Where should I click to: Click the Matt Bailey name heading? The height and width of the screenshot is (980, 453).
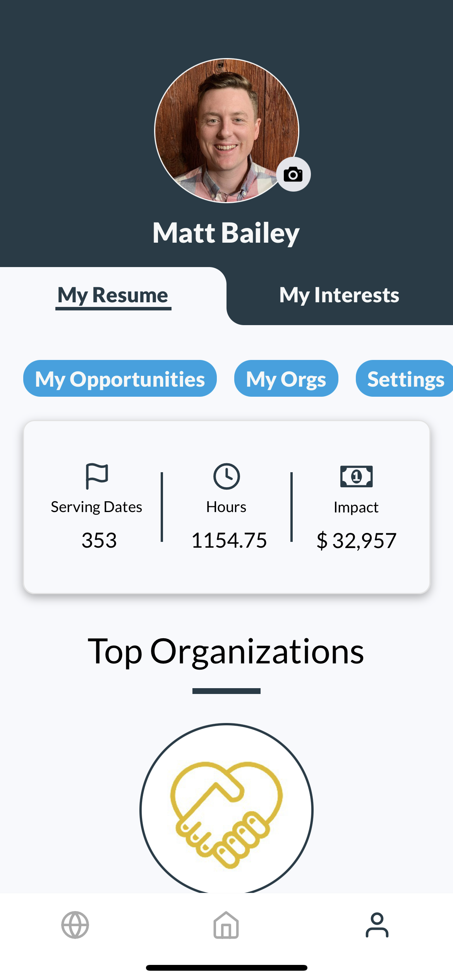click(x=226, y=233)
